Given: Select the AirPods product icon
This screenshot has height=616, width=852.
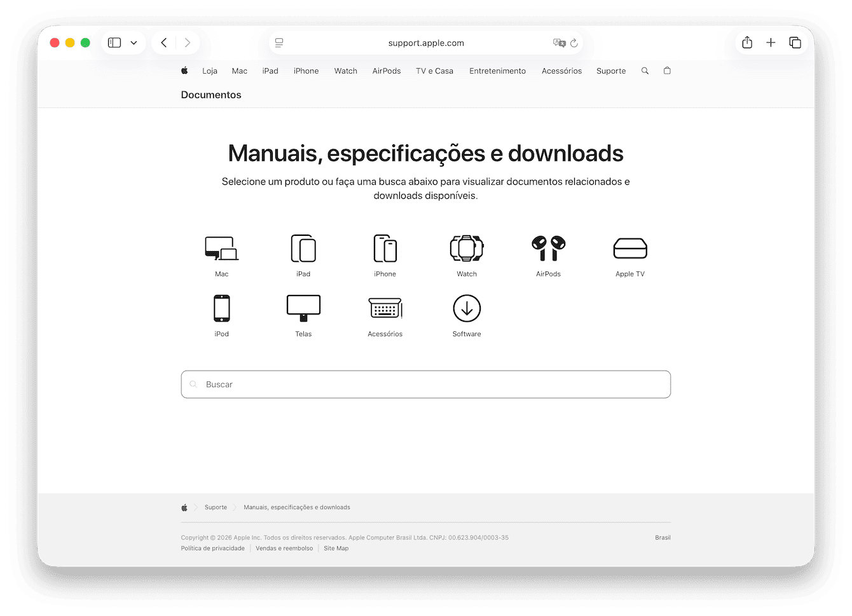Looking at the screenshot, I should pos(548,249).
